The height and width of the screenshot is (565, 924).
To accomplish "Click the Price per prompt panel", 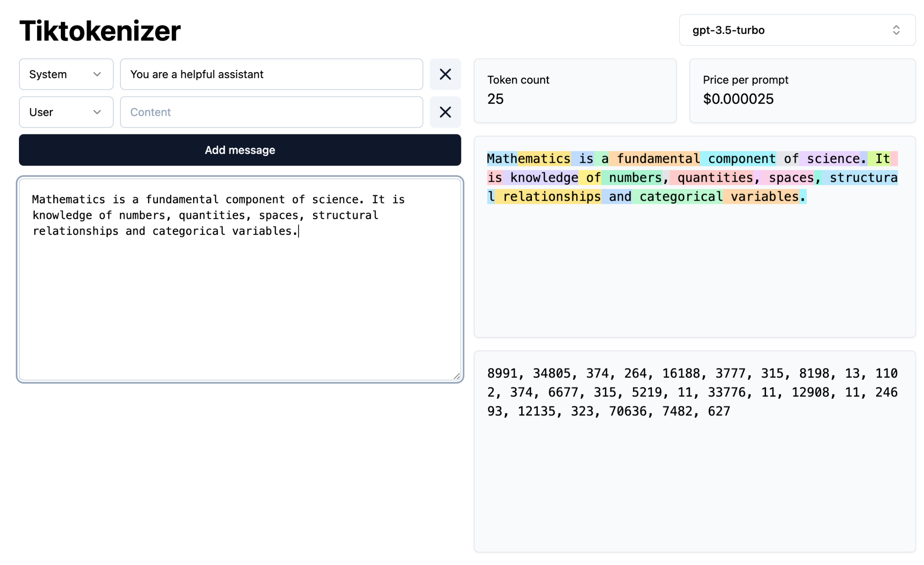I will pyautogui.click(x=802, y=91).
